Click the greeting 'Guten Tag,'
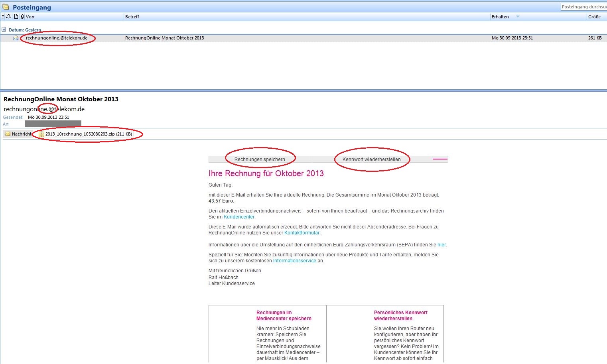The width and height of the screenshot is (607, 364). 221,185
